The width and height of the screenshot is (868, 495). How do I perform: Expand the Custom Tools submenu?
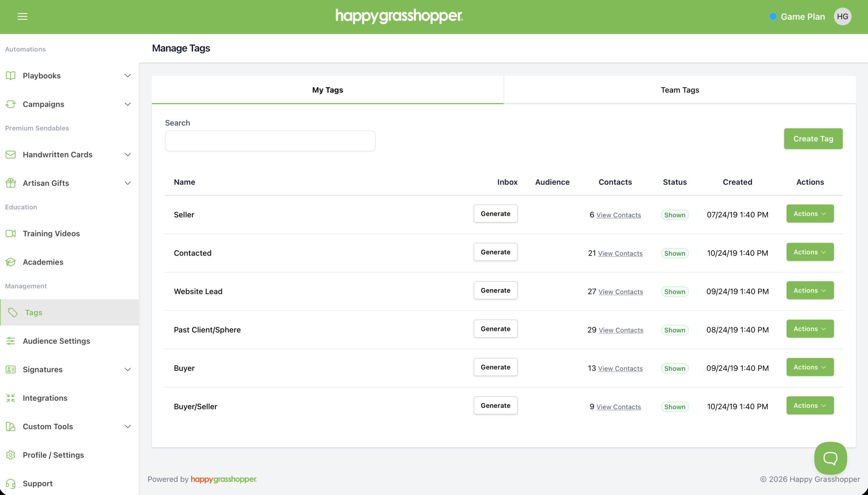pos(127,426)
